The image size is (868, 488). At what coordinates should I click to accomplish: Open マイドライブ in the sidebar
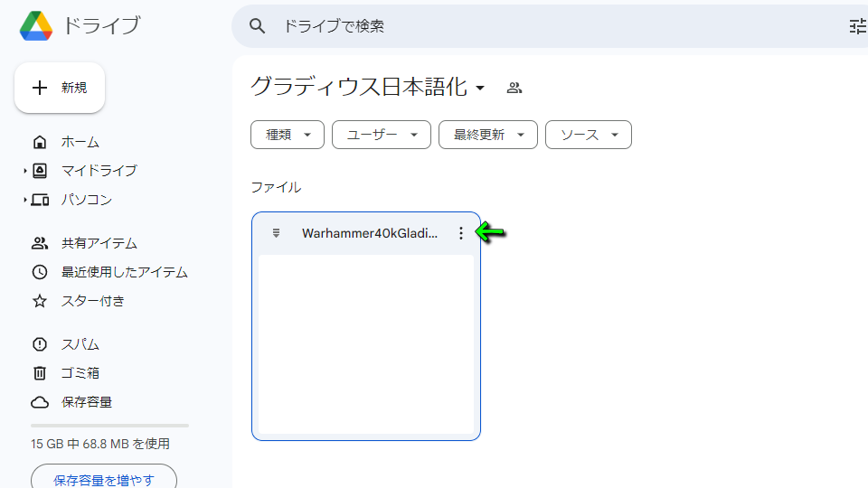99,171
